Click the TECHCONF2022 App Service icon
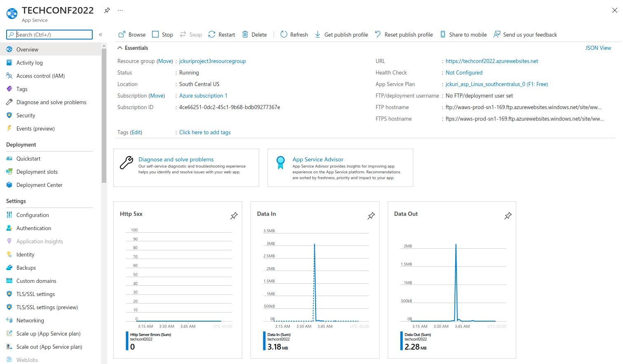This screenshot has height=364, width=623. (x=12, y=14)
